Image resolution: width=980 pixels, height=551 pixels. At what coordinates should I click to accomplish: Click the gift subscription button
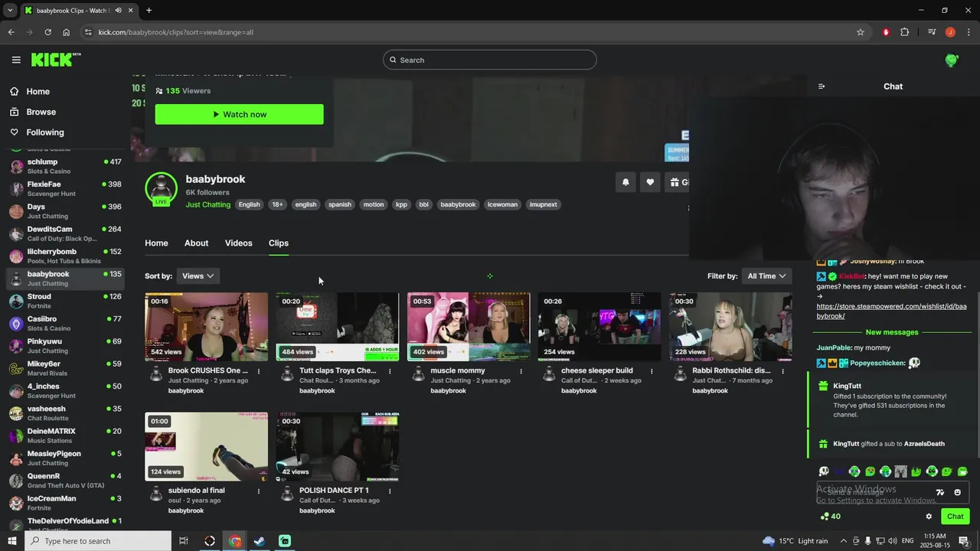pos(677,182)
